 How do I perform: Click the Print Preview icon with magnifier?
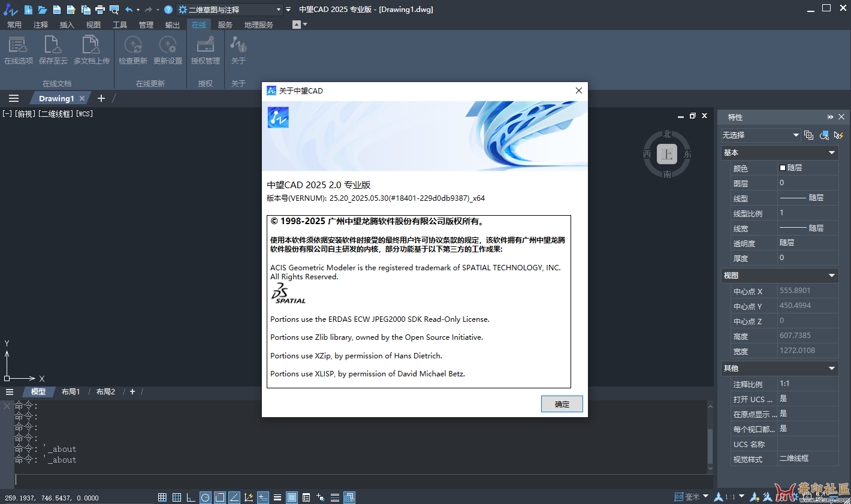[114, 10]
